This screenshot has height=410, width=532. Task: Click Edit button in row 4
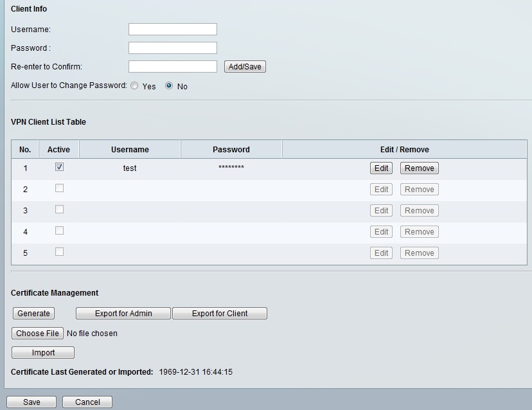(x=382, y=232)
